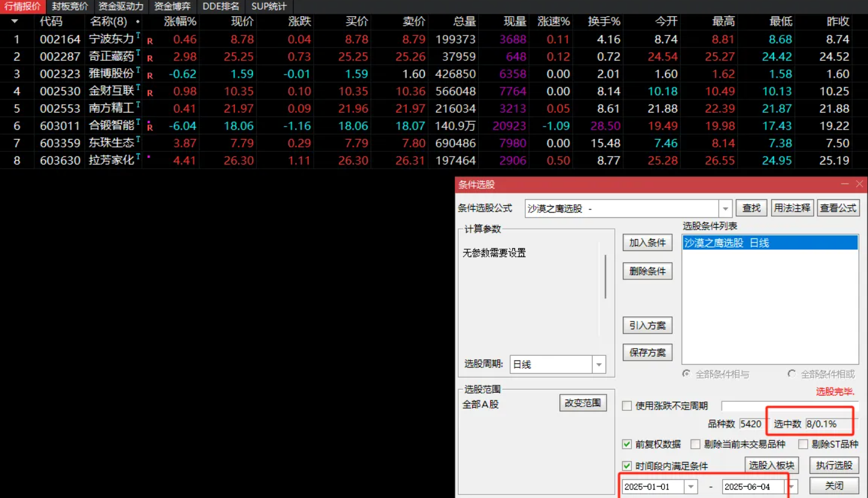
Task: Open the 选股周期 dropdown
Action: 599,364
